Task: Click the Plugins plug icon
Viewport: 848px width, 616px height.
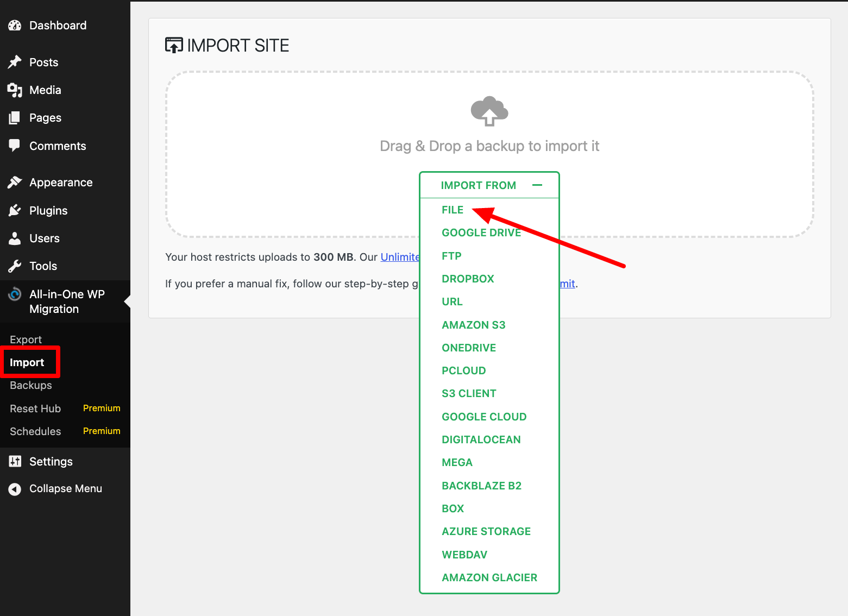Action: coord(15,210)
